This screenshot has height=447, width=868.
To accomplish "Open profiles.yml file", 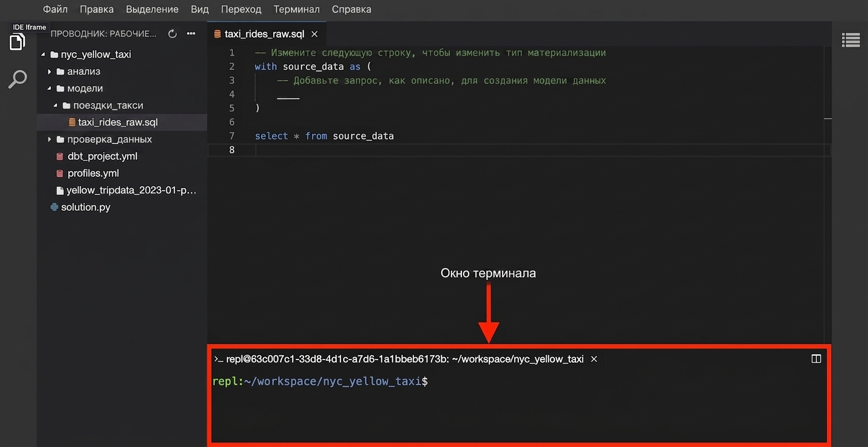I will pos(93,173).
